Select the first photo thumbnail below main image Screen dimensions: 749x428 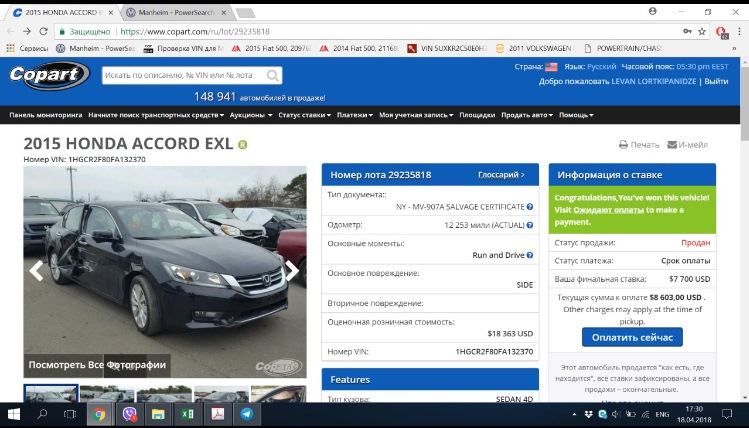click(x=50, y=394)
